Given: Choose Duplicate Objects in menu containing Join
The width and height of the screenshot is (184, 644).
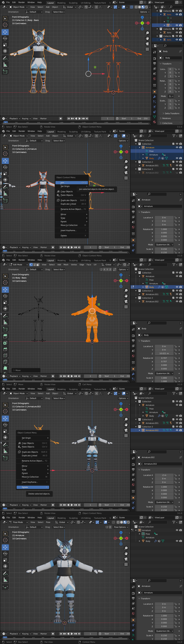Looking at the screenshot, I should point(72,200).
